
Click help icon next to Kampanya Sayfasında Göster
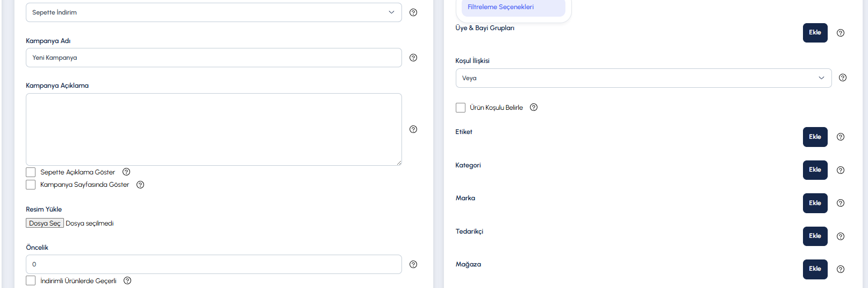click(x=140, y=185)
